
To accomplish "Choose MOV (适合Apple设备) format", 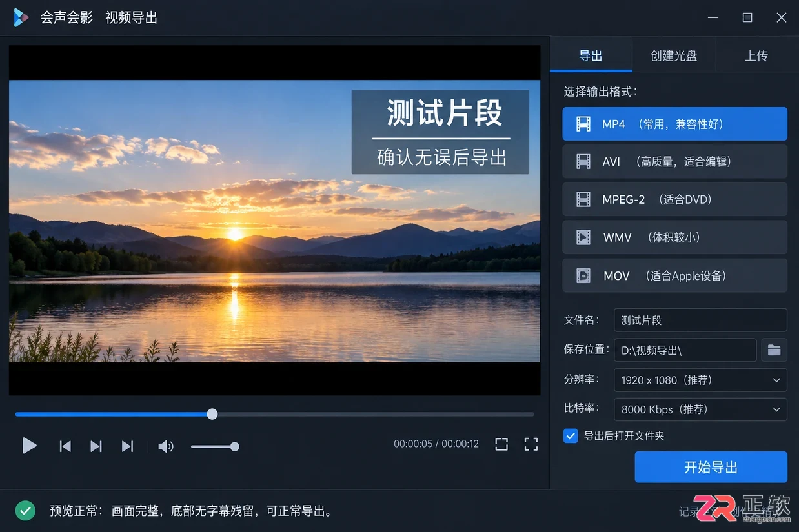I will click(674, 275).
